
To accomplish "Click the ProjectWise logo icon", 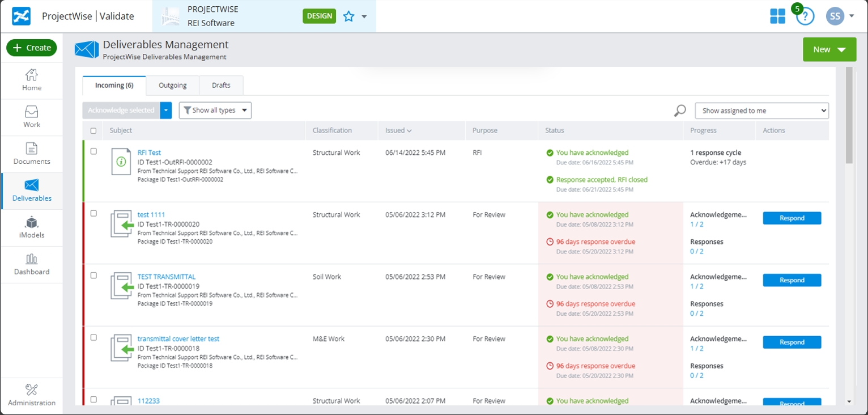I will (x=22, y=16).
